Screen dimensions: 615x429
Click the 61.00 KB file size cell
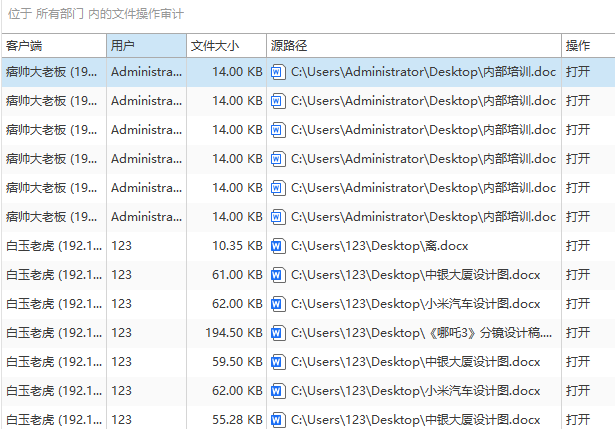[237, 275]
